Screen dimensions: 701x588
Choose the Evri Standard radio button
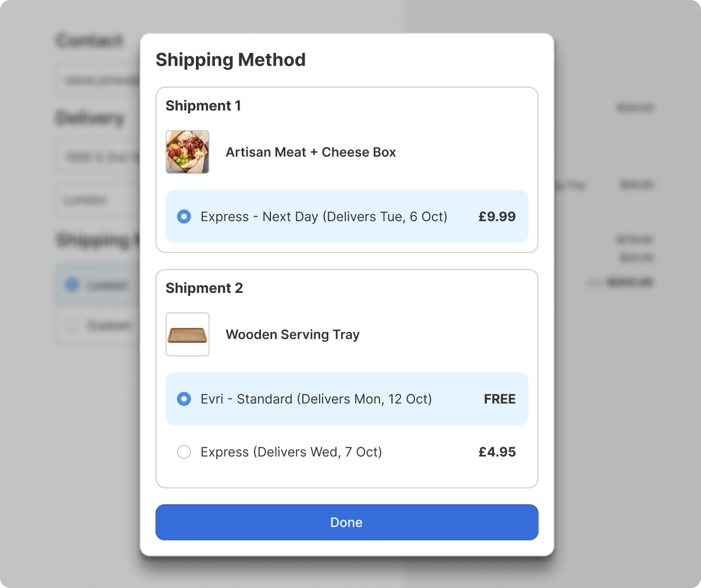184,399
